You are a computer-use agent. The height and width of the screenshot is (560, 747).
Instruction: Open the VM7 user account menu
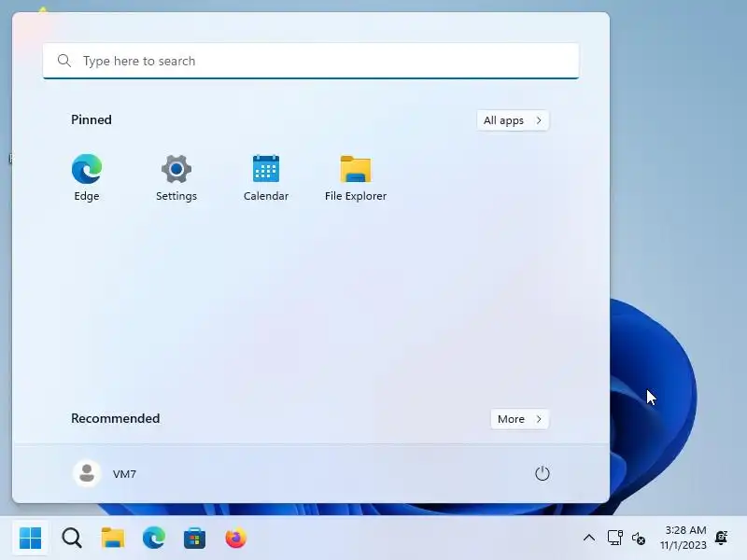coord(105,473)
